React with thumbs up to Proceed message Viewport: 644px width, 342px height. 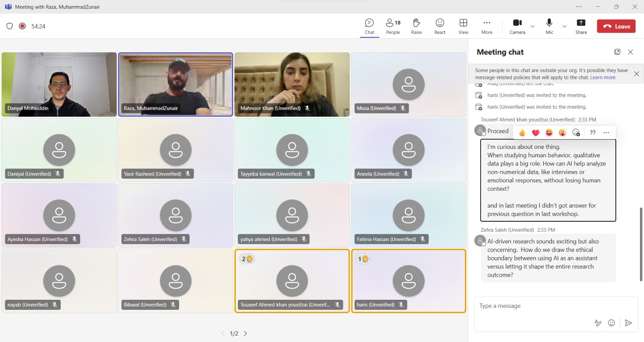[x=522, y=132]
